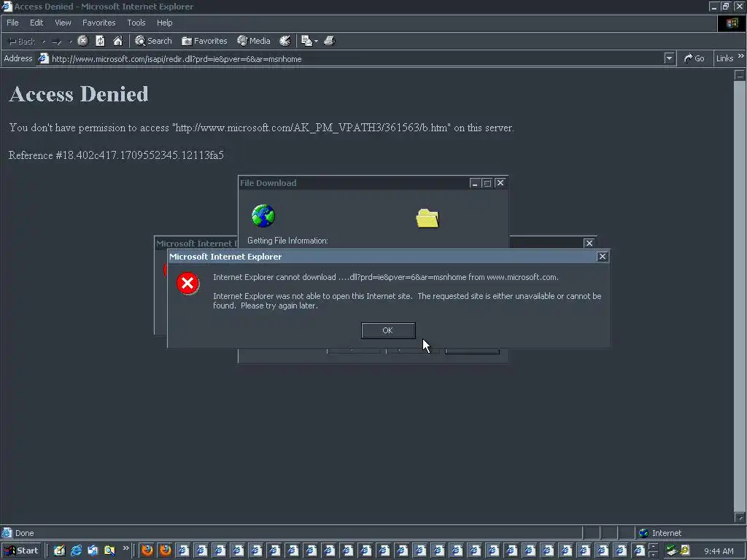Viewport: 747px width, 560px height.
Task: Click the Windows flag logo in menu bar
Action: 731,23
